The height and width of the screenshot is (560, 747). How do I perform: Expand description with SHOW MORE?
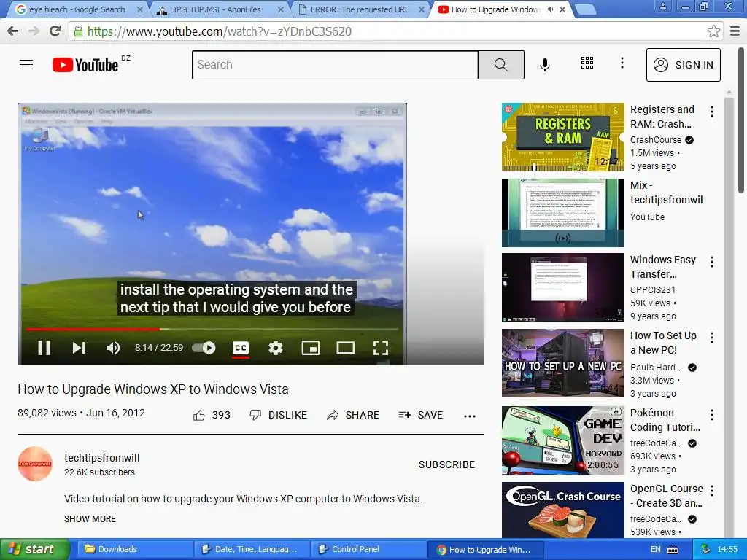coord(90,518)
